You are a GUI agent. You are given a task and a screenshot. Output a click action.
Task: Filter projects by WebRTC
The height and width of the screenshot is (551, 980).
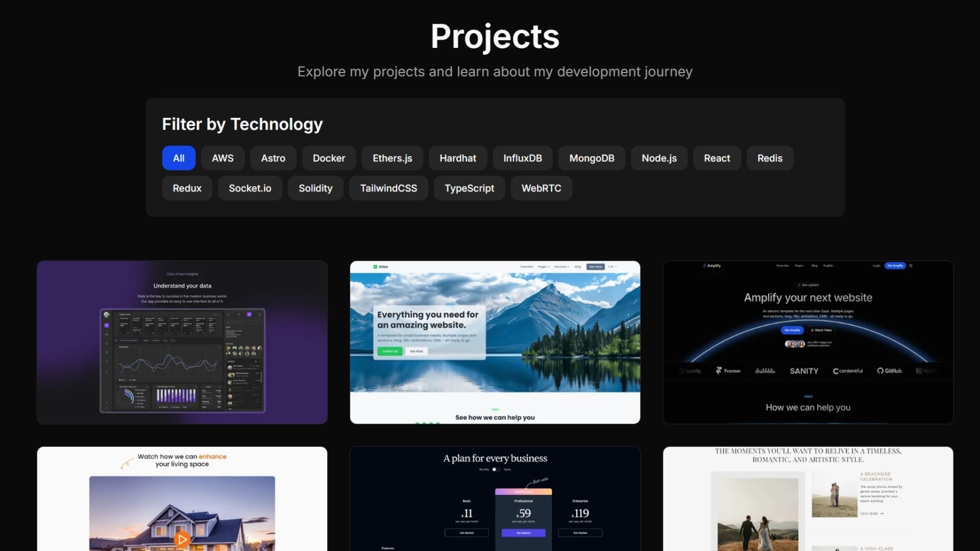[541, 188]
